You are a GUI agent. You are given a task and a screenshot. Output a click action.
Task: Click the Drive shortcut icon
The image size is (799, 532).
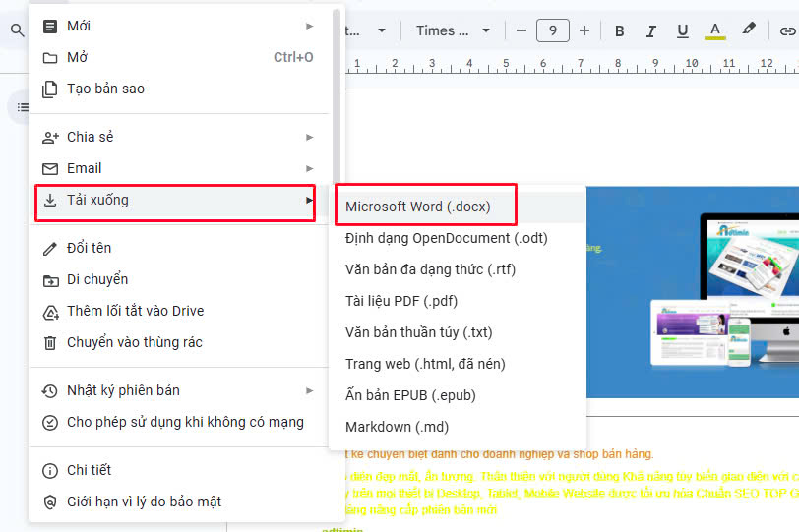[50, 312]
